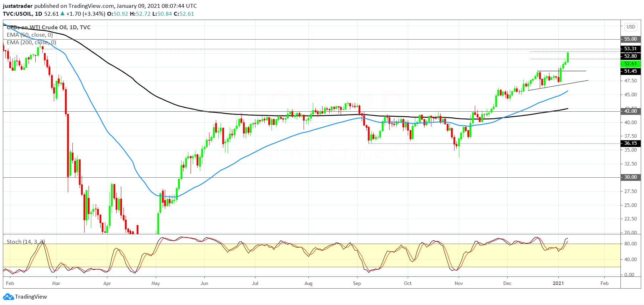
Task: Click the Oct label on time axis
Action: click(x=408, y=284)
